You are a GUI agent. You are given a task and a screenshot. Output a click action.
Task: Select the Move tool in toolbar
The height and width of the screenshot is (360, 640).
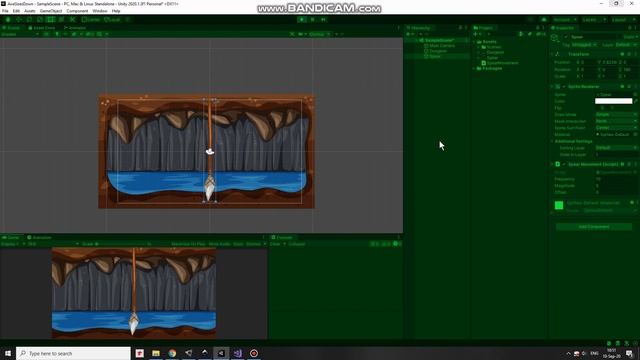(x=19, y=20)
